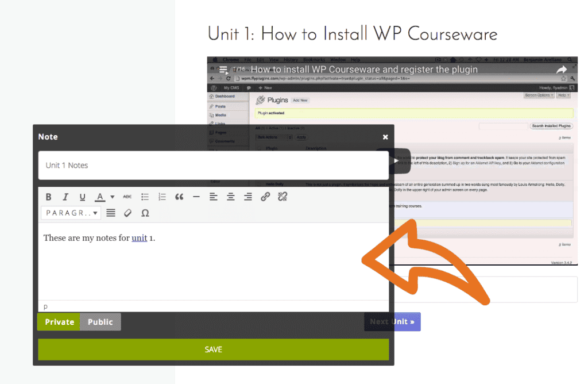Insert a horizontal line
This screenshot has width=588, height=384.
click(196, 197)
